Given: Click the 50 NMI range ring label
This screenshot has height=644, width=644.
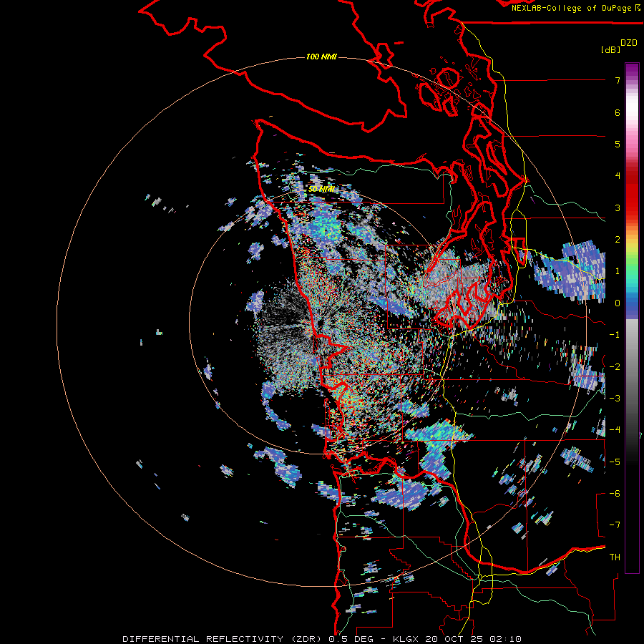Looking at the screenshot, I should [321, 189].
